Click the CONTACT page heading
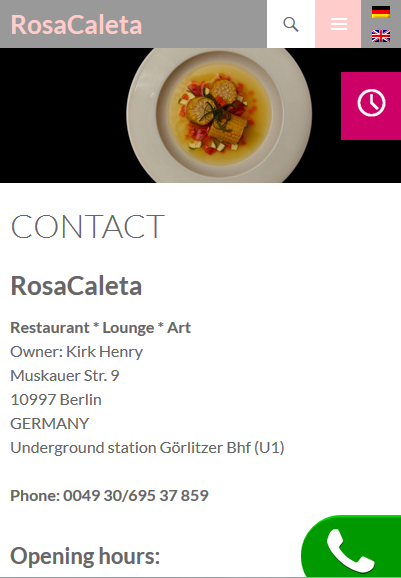 [x=87, y=226]
